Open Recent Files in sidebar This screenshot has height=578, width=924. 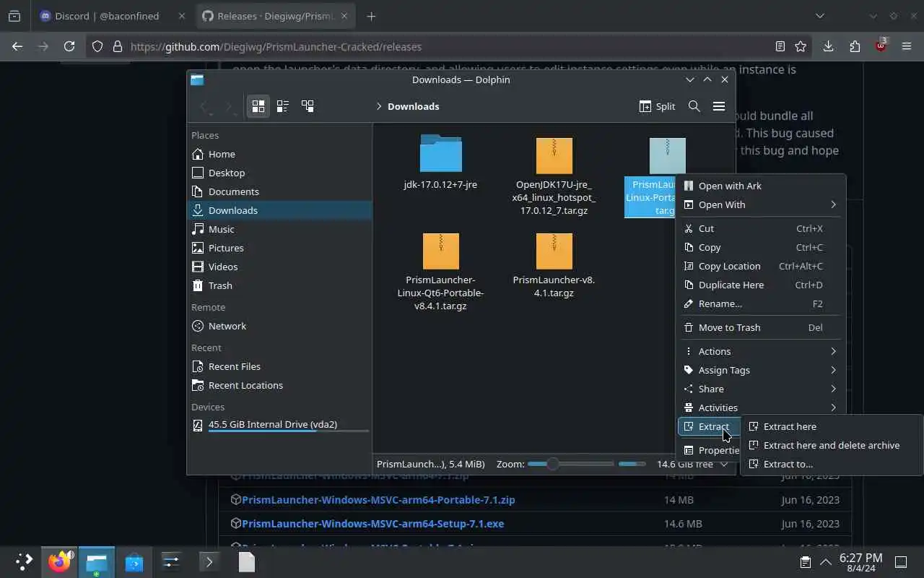[279, 366]
